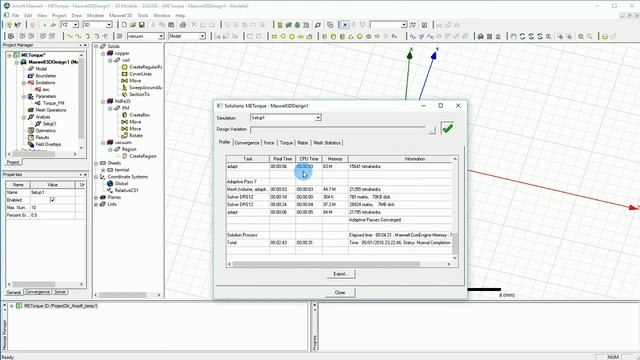Collapse the copper material node

point(103,53)
